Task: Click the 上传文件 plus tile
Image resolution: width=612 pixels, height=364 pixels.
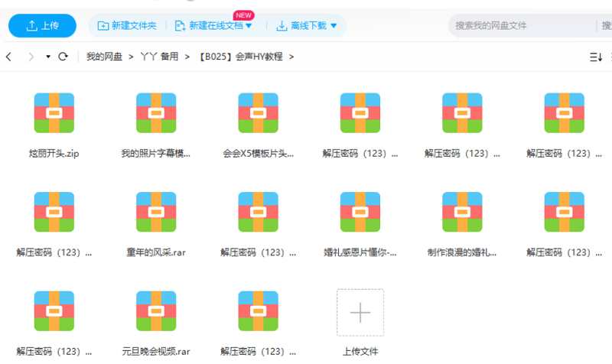Action: 360,312
